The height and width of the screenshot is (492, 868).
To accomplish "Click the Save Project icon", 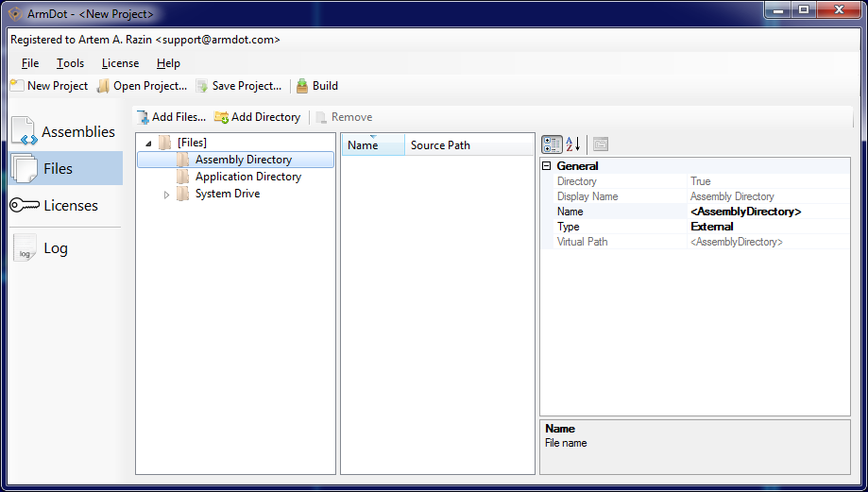I will [x=202, y=86].
